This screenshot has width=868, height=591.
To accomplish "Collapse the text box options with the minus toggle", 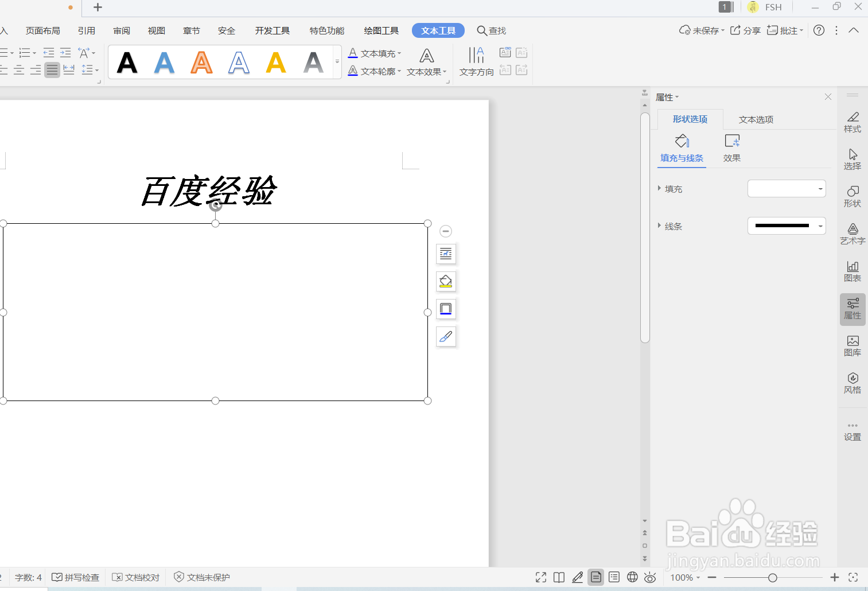I will point(446,231).
